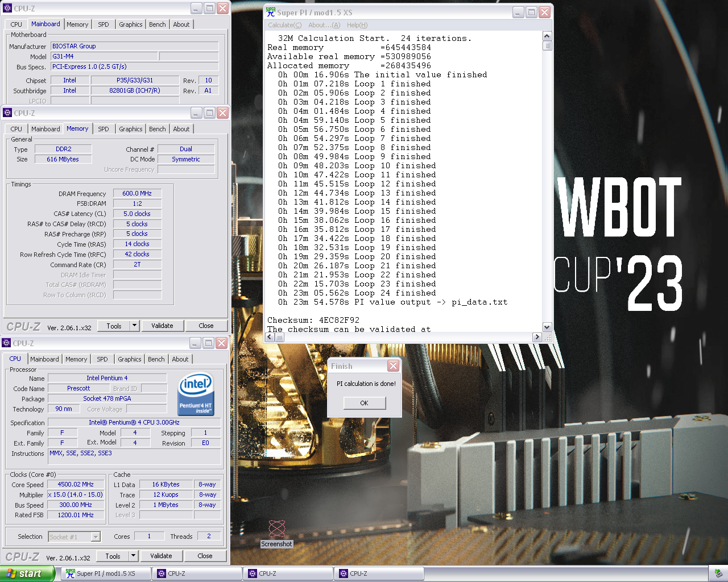Open Graphics tab in bottom CPU-Z window

tap(130, 359)
